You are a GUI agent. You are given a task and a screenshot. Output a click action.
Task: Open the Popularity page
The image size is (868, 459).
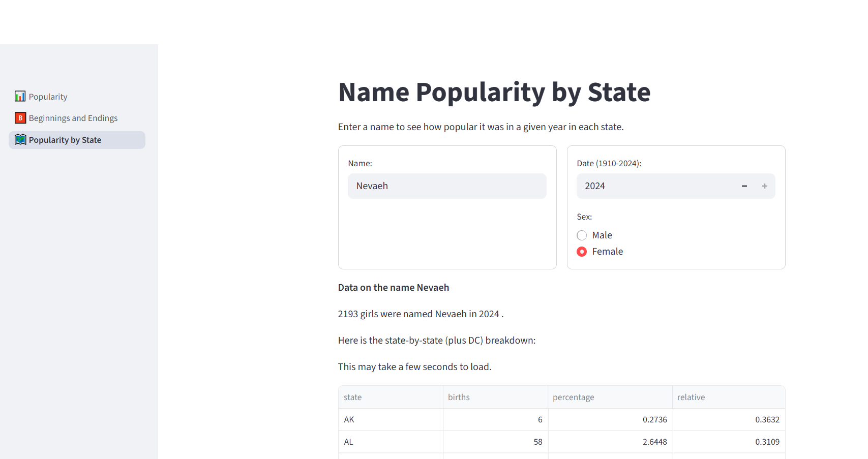click(48, 97)
